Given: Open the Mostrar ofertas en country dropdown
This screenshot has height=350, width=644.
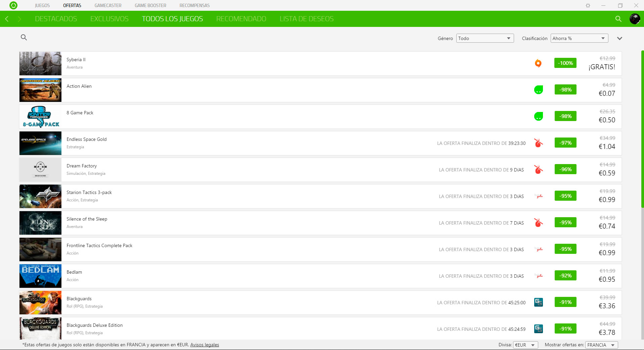Looking at the screenshot, I should (601, 345).
